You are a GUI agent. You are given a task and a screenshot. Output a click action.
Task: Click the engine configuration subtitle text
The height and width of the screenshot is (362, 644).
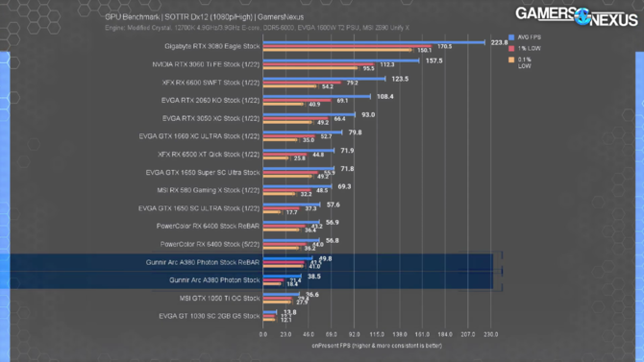[257, 28]
